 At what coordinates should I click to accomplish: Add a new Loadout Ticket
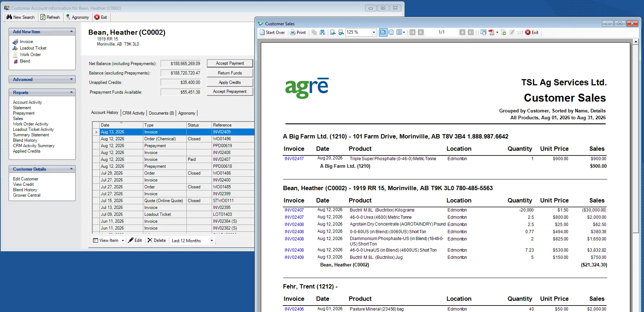click(x=33, y=48)
